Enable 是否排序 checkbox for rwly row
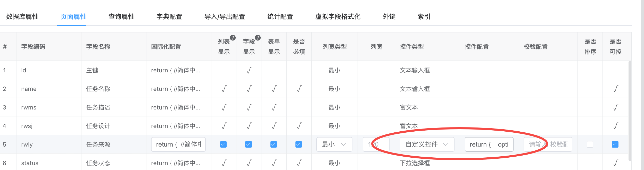 pos(590,144)
